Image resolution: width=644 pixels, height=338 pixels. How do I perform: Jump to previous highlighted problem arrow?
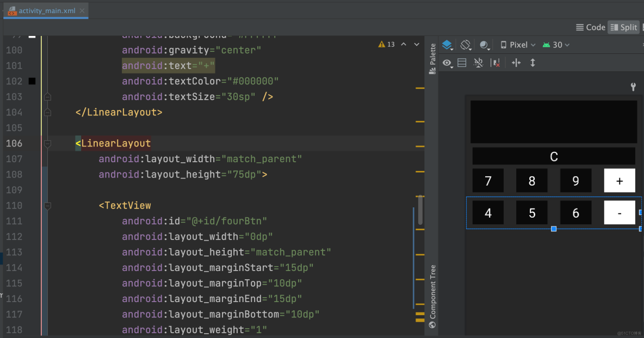pos(404,45)
